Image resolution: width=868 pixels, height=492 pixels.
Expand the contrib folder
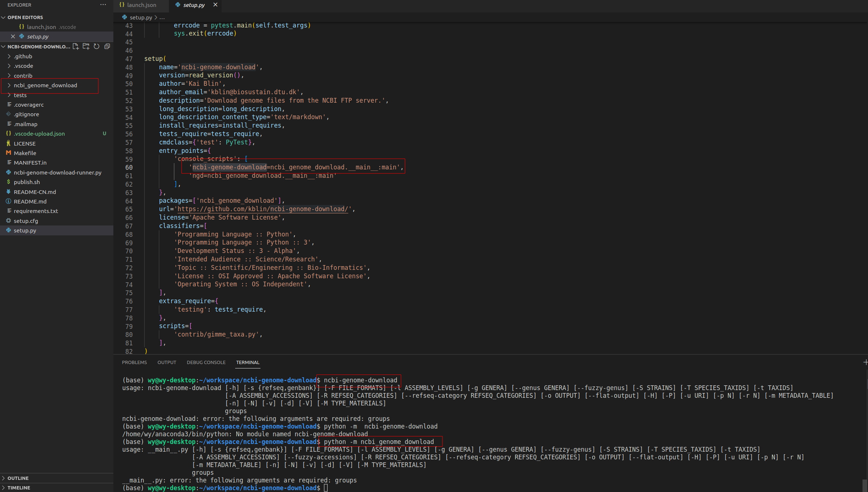coord(9,76)
